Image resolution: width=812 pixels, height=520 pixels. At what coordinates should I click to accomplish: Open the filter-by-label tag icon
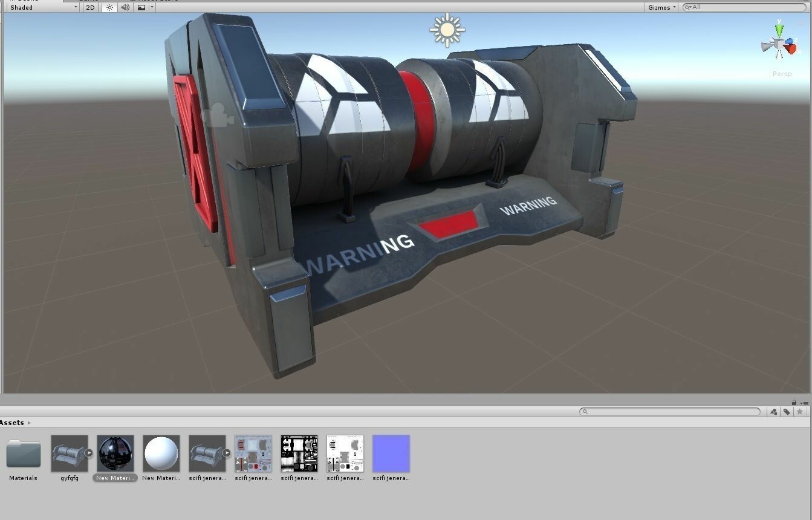[x=787, y=412]
